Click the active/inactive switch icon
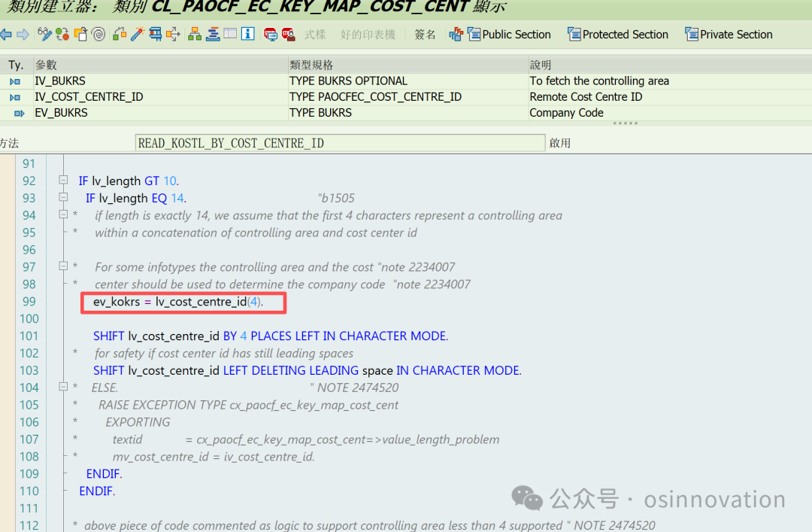 click(62, 34)
